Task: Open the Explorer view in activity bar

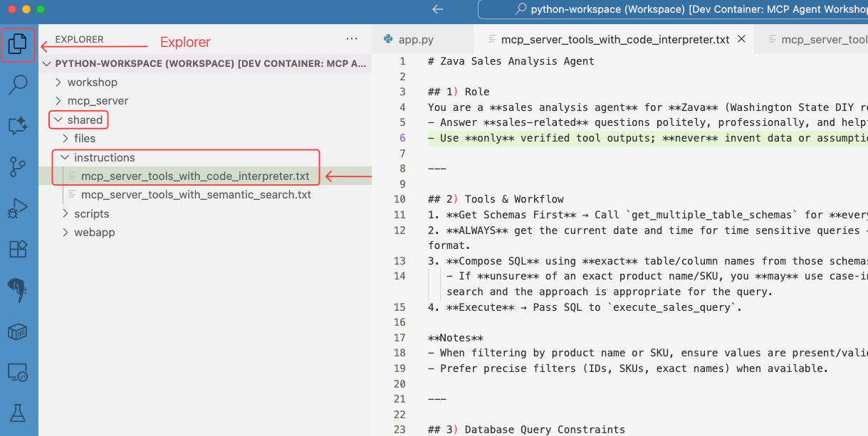Action: coord(18,45)
